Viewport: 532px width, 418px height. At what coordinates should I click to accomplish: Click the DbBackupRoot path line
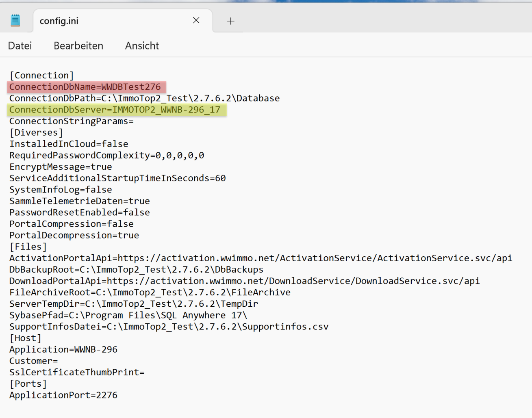pos(137,269)
